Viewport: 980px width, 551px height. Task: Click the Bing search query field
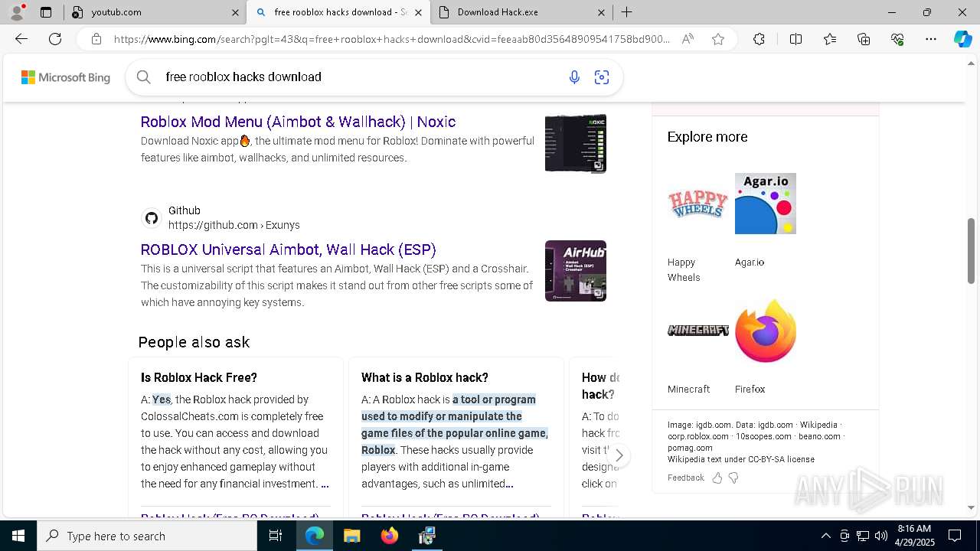(360, 77)
